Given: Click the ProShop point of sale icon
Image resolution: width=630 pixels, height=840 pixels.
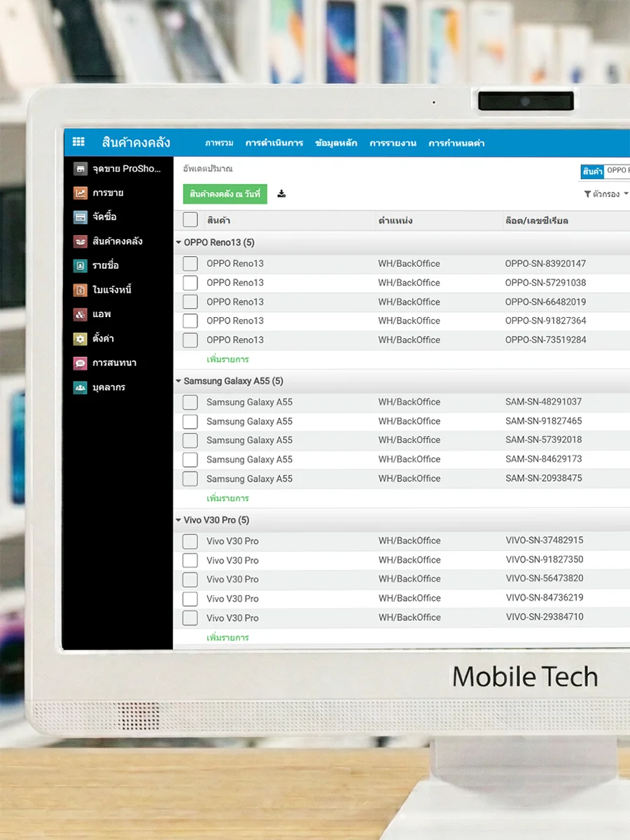Looking at the screenshot, I should pyautogui.click(x=80, y=169).
